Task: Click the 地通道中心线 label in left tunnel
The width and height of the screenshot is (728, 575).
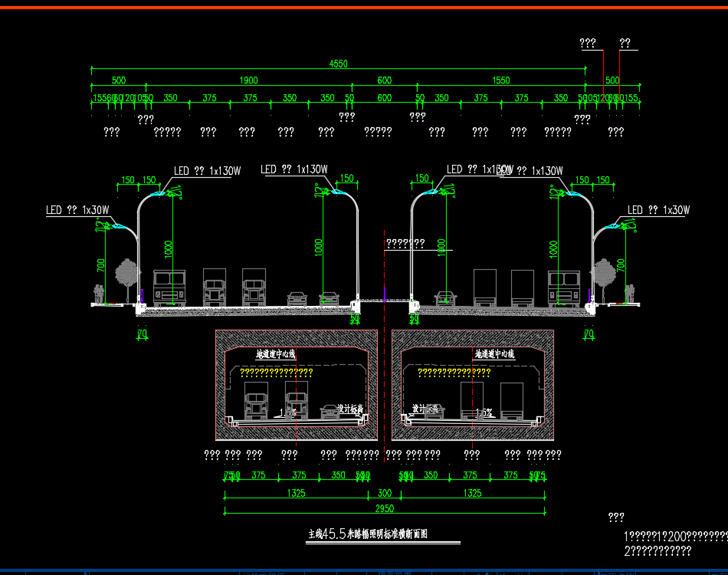Action: coord(276,354)
